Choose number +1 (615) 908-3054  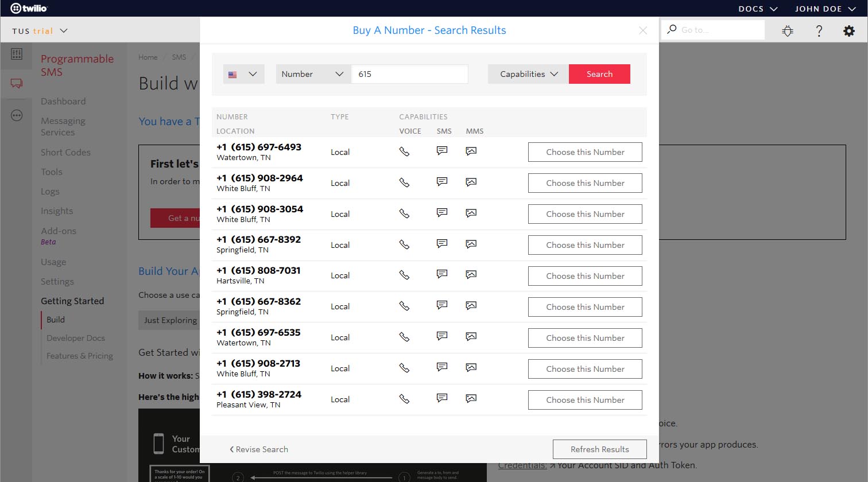pyautogui.click(x=585, y=214)
